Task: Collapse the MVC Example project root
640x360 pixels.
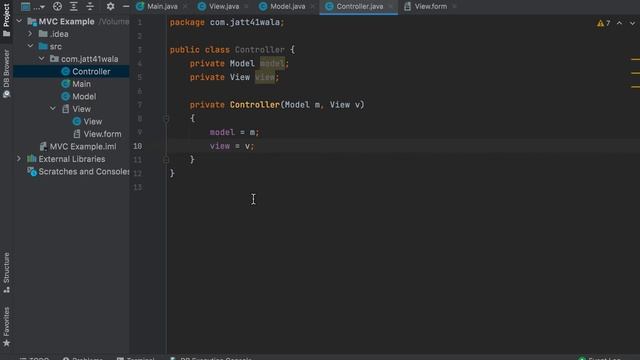Action: click(19, 21)
